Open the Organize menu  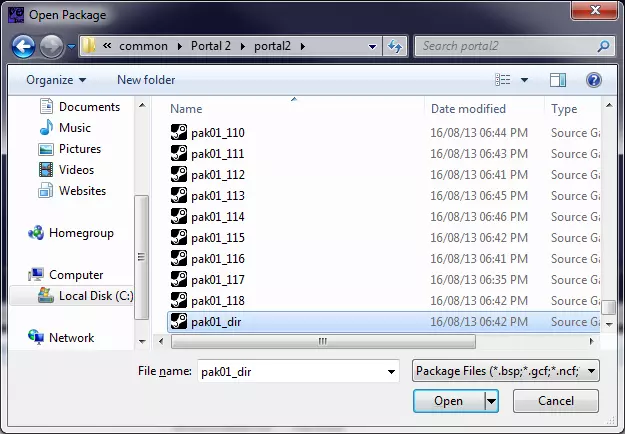[56, 80]
